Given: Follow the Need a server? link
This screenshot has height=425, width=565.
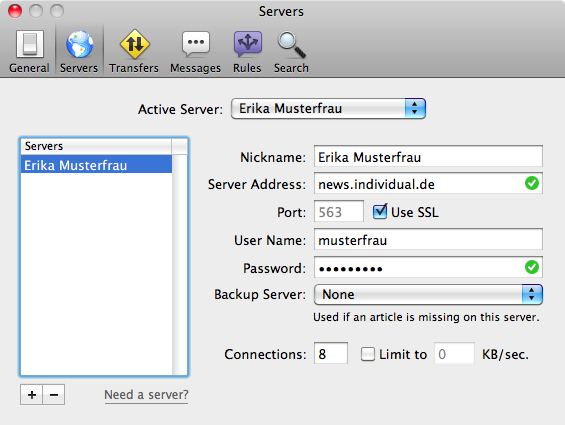Looking at the screenshot, I should click(x=146, y=395).
